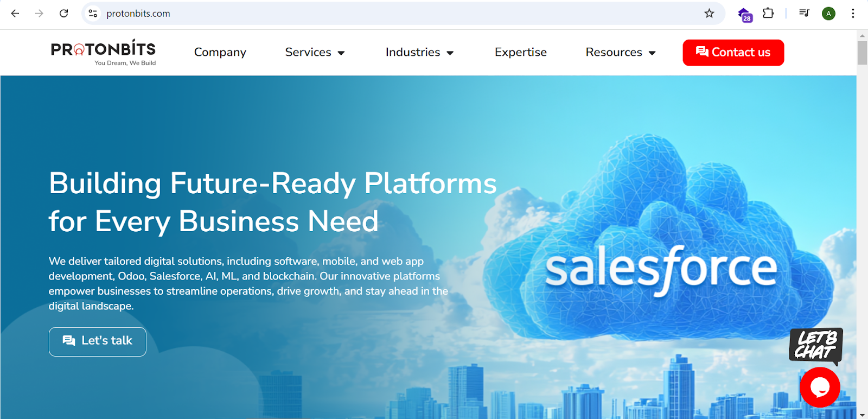868x419 pixels.
Task: Open the media controls icon
Action: point(804,14)
